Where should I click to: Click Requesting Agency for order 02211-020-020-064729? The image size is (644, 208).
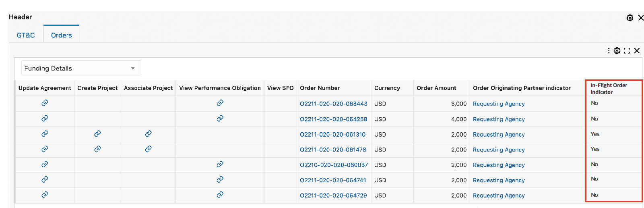click(x=499, y=196)
